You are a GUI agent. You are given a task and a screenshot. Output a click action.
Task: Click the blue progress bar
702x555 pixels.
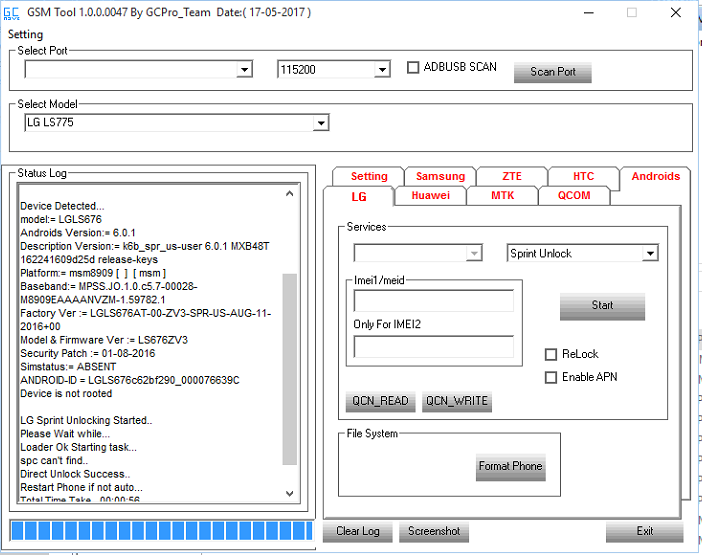(x=162, y=531)
